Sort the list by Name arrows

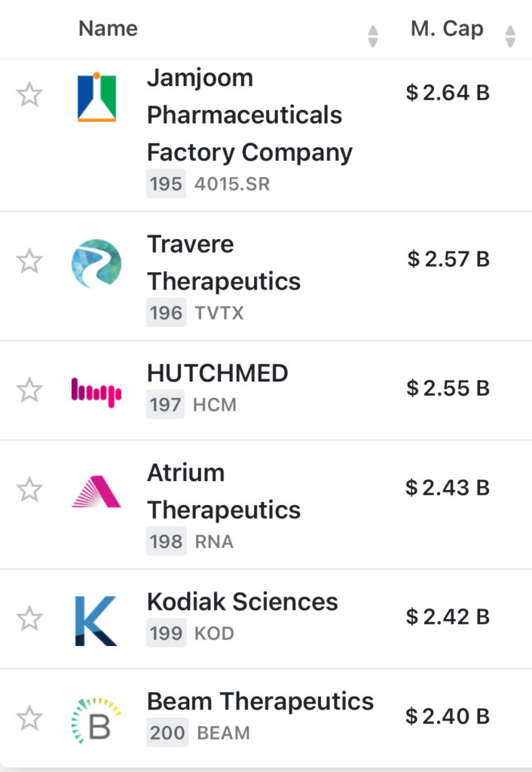(372, 36)
